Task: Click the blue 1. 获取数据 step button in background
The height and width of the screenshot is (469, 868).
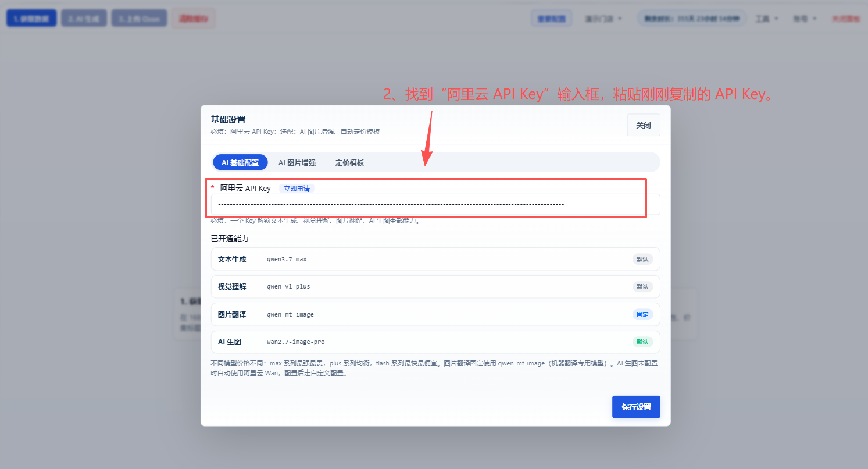Action: pos(31,19)
